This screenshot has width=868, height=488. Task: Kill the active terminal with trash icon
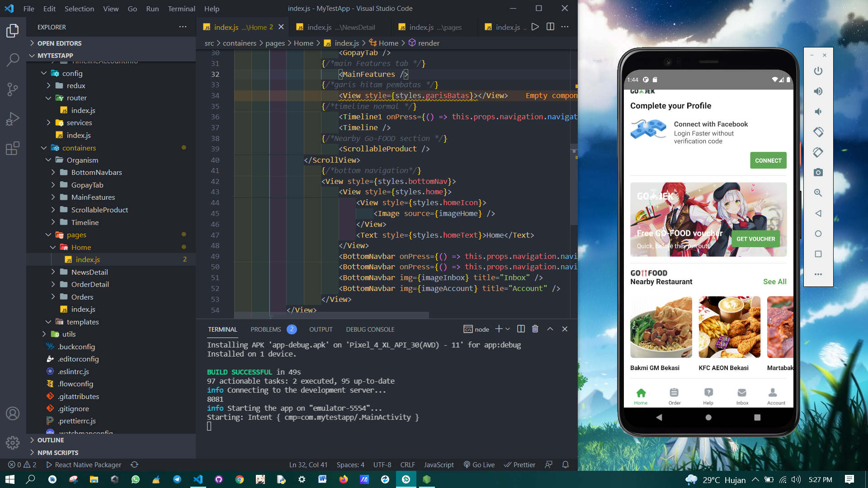tap(535, 329)
